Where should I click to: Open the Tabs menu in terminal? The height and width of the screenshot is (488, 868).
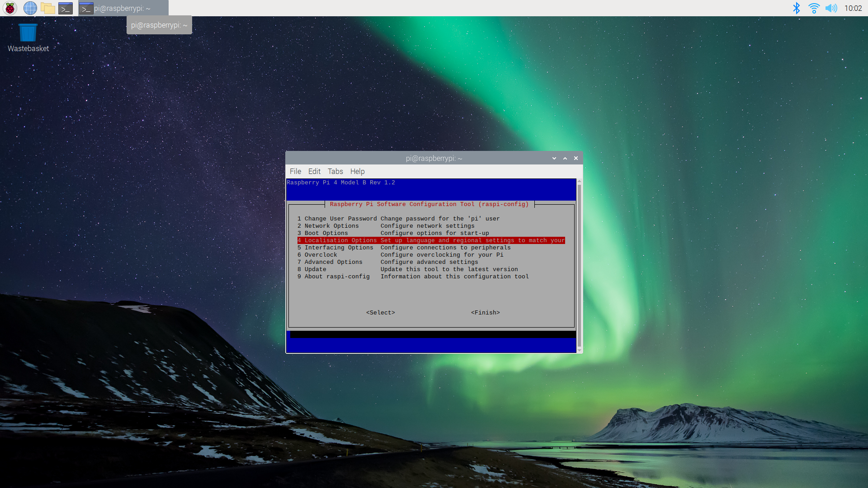coord(335,171)
